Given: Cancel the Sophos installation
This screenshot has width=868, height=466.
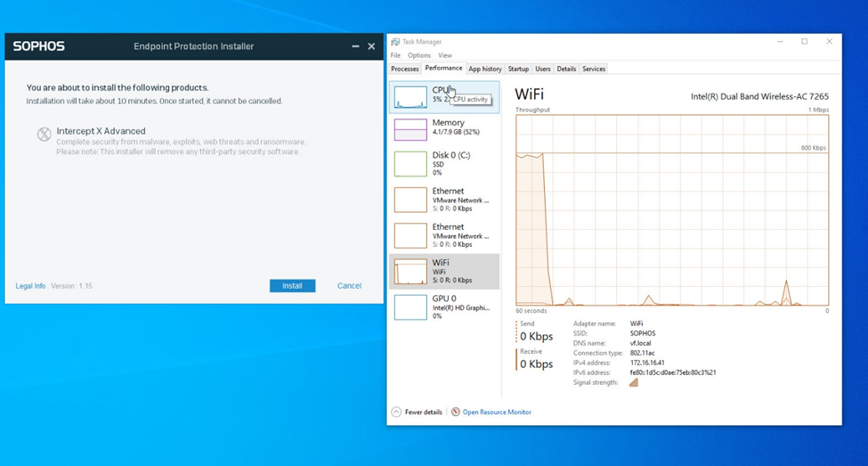Looking at the screenshot, I should [349, 286].
